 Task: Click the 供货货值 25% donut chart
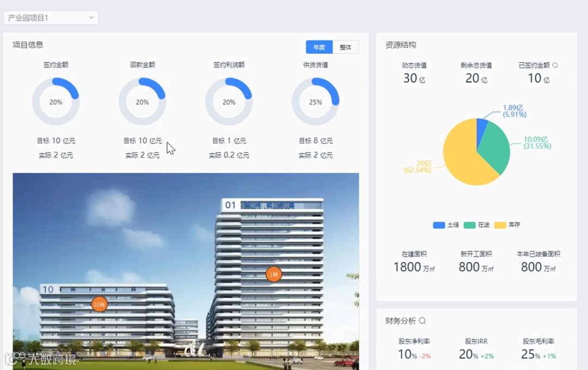coord(315,102)
